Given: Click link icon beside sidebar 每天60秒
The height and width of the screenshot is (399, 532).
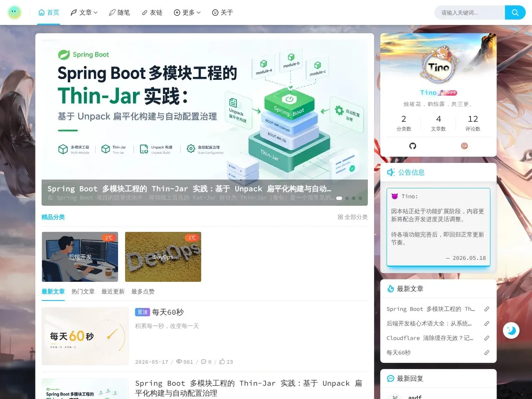Looking at the screenshot, I should (x=487, y=352).
